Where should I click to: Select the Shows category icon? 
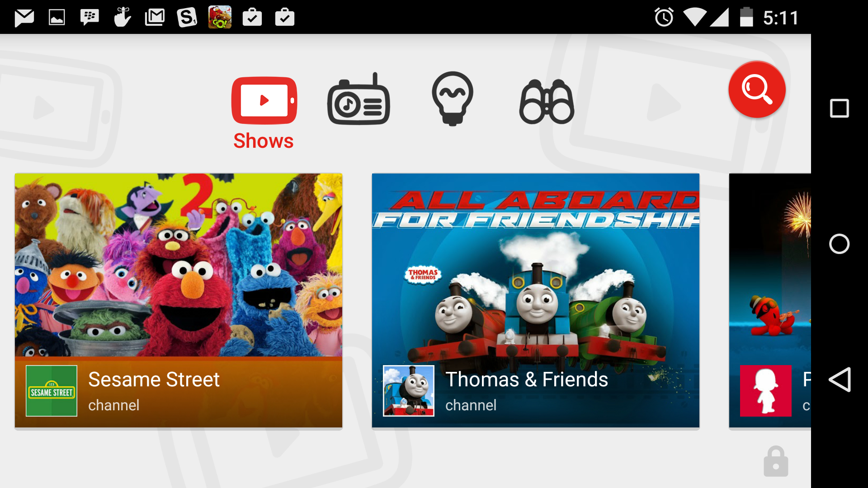tap(264, 101)
